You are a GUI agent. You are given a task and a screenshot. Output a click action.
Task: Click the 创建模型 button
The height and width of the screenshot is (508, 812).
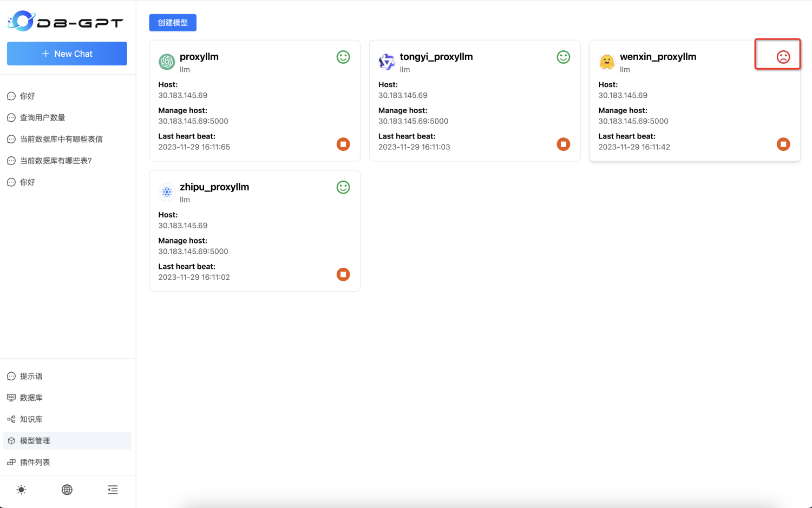coord(173,23)
